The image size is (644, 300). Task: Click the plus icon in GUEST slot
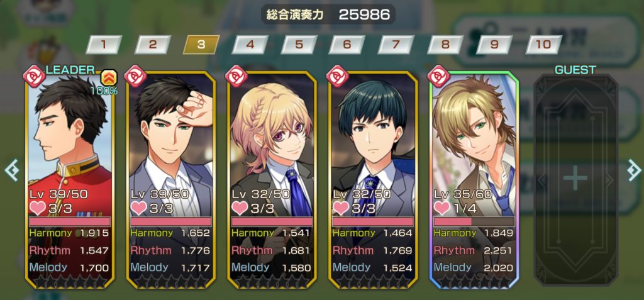575,179
